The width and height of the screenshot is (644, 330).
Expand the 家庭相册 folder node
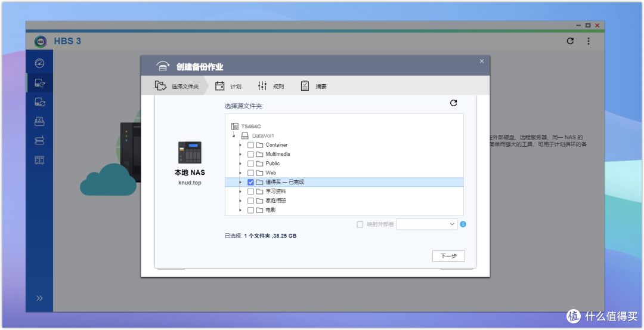(x=240, y=201)
